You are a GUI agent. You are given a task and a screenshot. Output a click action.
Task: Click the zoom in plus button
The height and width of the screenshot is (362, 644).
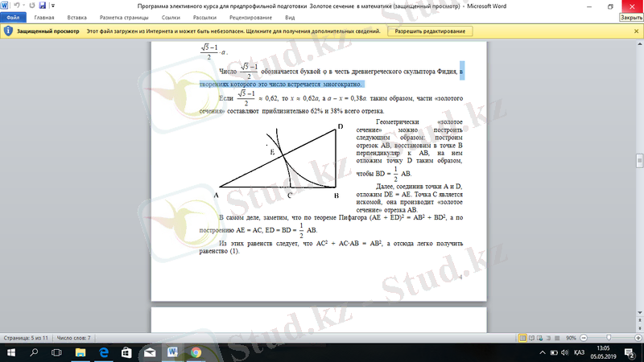coord(638,338)
